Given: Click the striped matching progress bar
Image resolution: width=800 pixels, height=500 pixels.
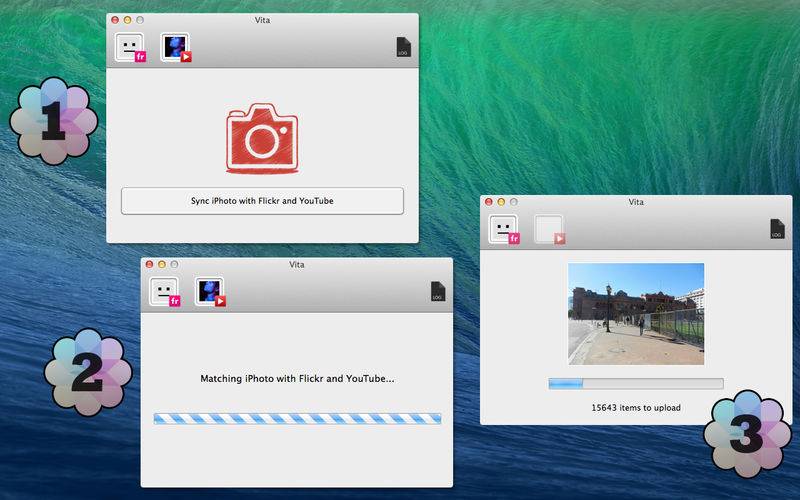Looking at the screenshot, I should (x=297, y=419).
